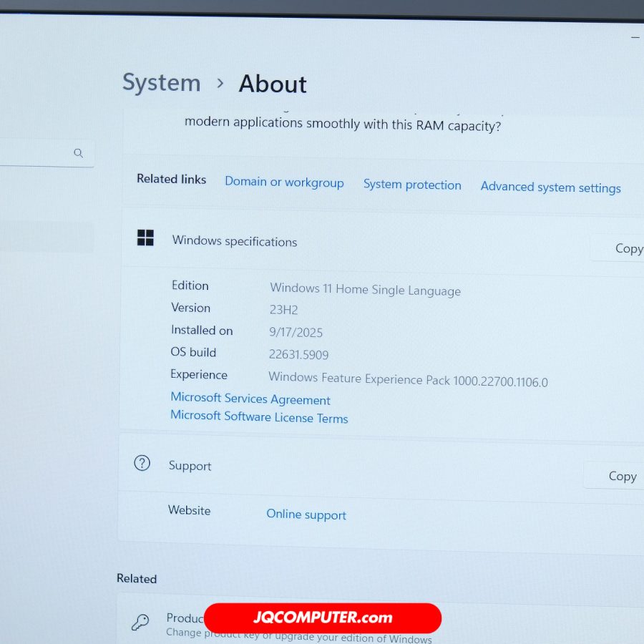
Task: Click the Support question mark icon
Action: pos(142,463)
